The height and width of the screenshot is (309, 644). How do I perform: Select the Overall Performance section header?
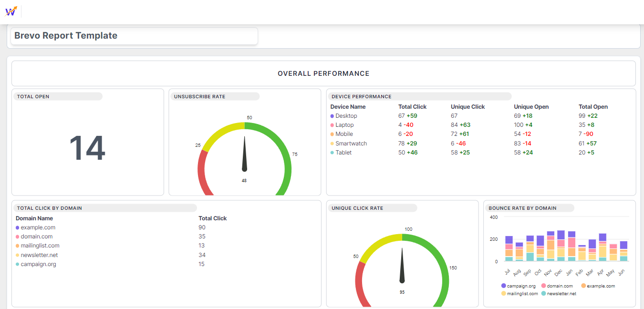point(323,73)
